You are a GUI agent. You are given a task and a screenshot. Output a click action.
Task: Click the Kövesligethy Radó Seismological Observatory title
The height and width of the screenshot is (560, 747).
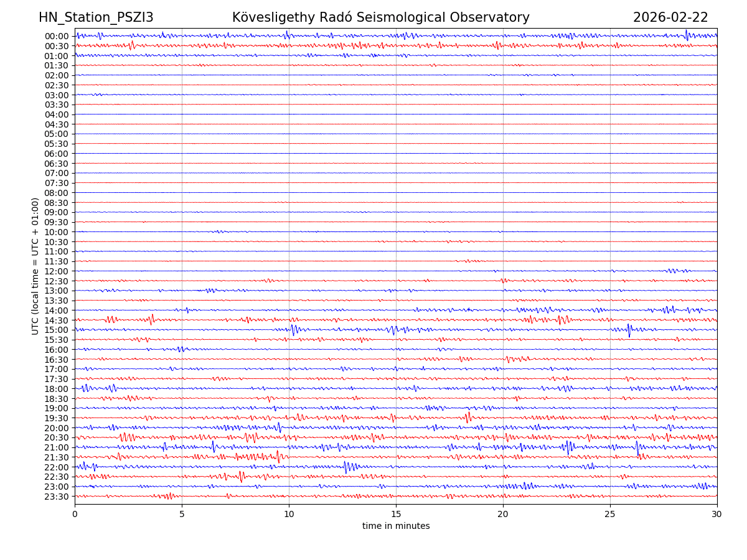[x=380, y=18]
